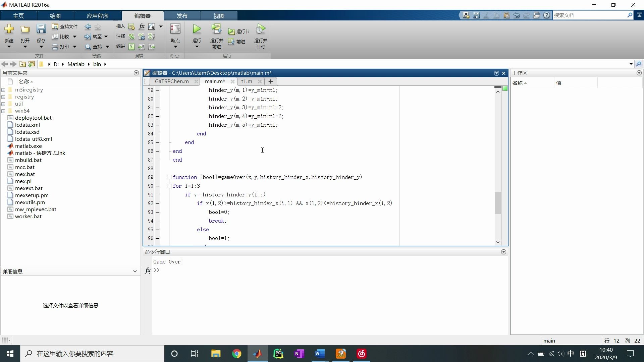Click the 搜索文档 search field
Image resolution: width=644 pixels, height=362 pixels.
point(590,15)
